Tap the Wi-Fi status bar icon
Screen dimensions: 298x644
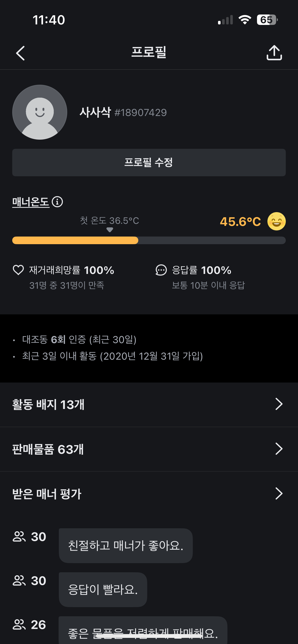[x=245, y=20]
